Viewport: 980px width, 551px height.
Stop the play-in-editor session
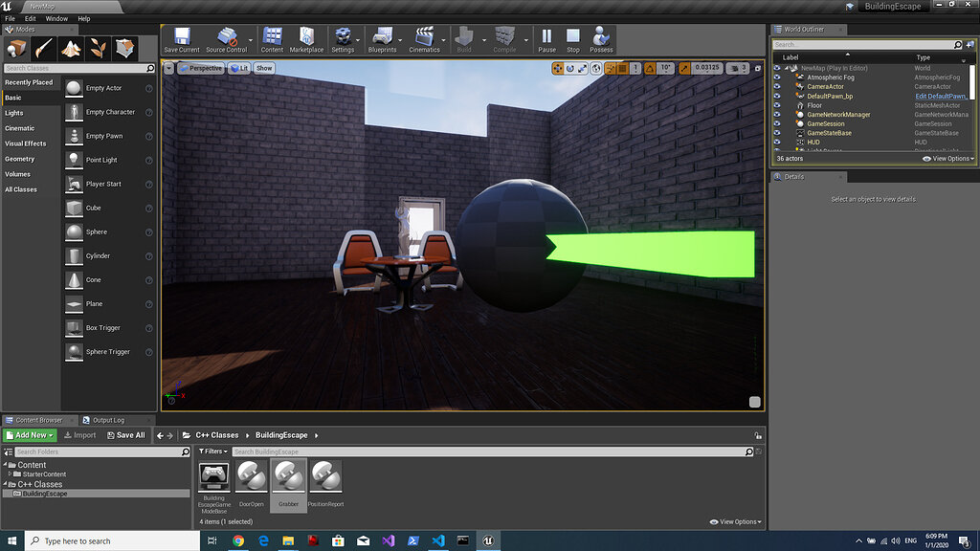(x=573, y=39)
